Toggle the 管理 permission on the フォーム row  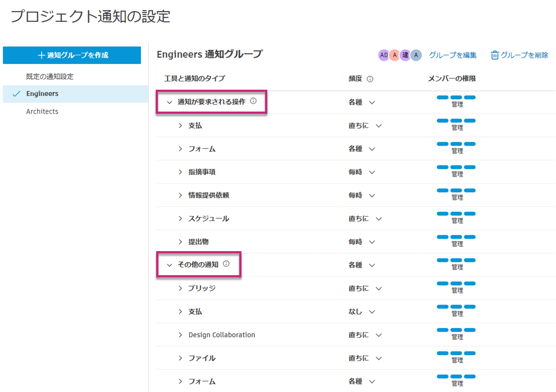click(456, 144)
